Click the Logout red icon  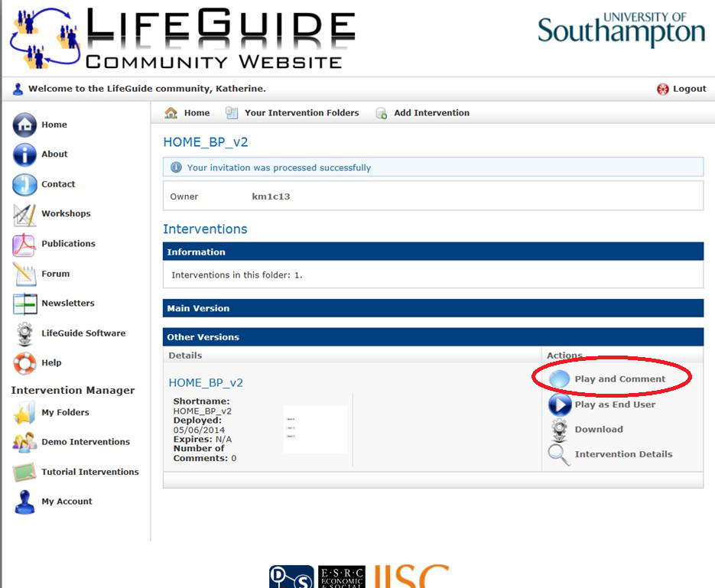662,89
